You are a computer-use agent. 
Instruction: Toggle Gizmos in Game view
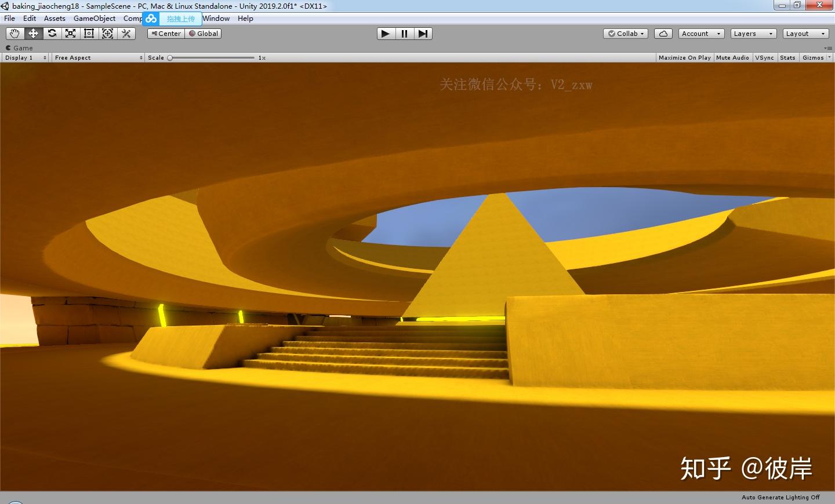point(813,57)
